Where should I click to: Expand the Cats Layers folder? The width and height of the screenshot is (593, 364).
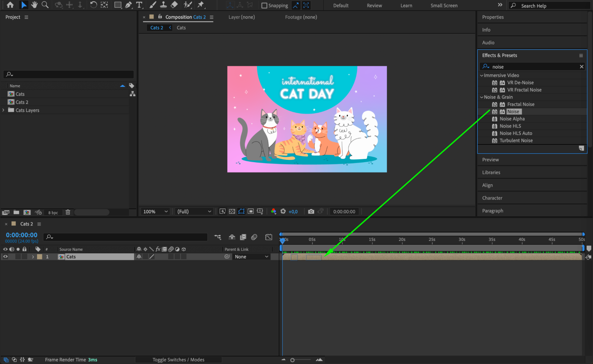click(x=4, y=110)
